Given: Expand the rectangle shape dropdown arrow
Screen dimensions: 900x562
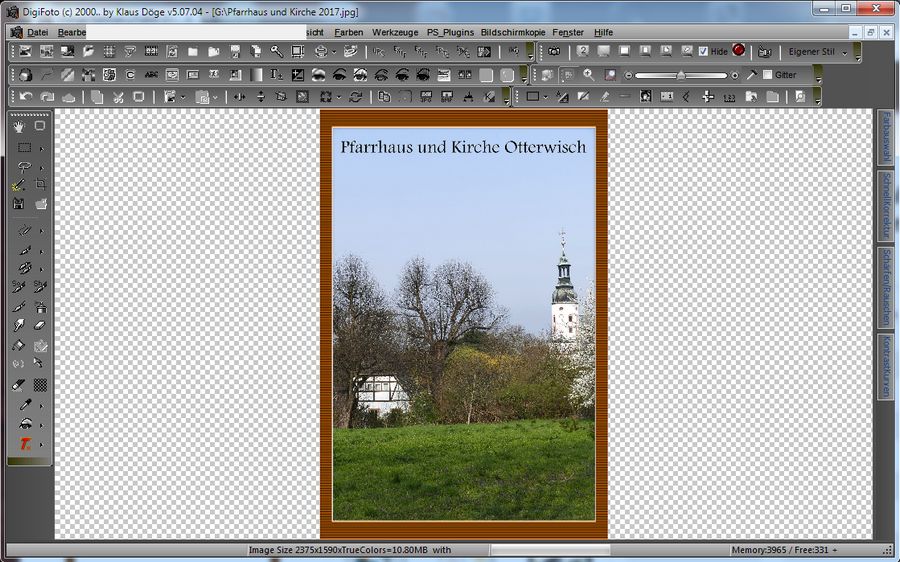Looking at the screenshot, I should click(545, 97).
